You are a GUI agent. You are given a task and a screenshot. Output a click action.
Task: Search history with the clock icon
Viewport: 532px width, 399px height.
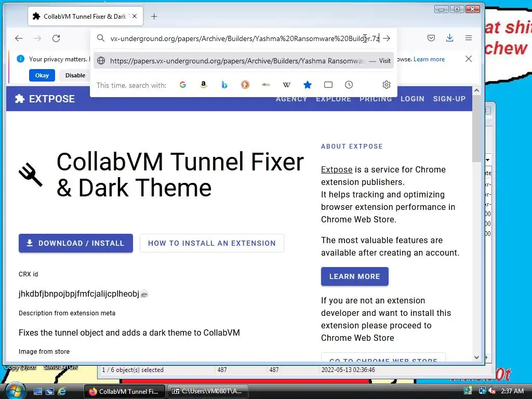349,85
